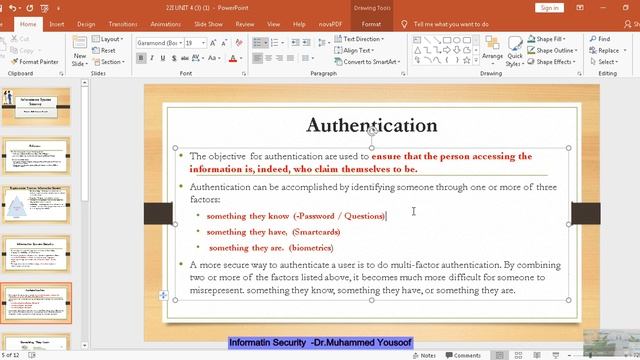The image size is (640, 360).
Task: Start the slide show from the status bar
Action: (556, 355)
